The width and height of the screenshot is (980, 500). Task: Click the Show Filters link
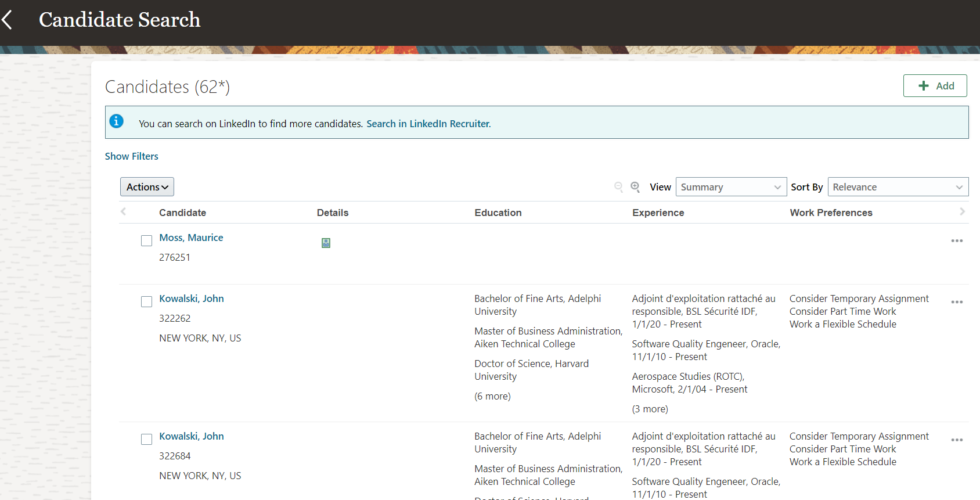pos(131,156)
